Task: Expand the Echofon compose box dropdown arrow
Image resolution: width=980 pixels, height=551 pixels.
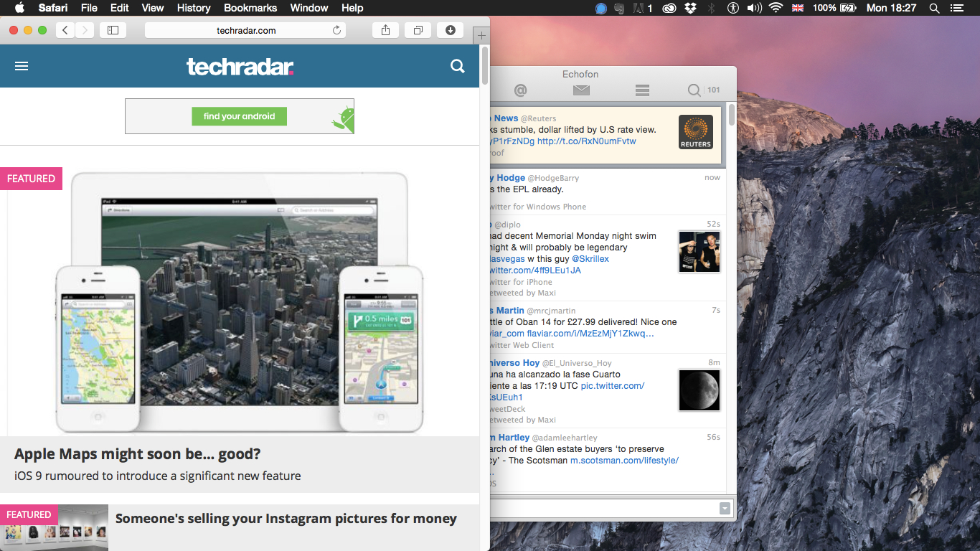Action: point(725,509)
